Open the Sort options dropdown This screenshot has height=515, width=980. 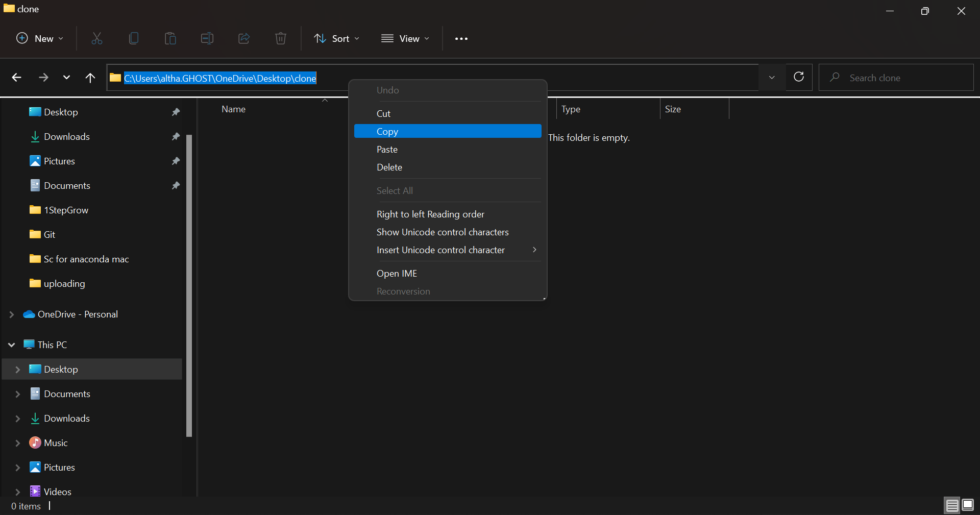point(337,38)
